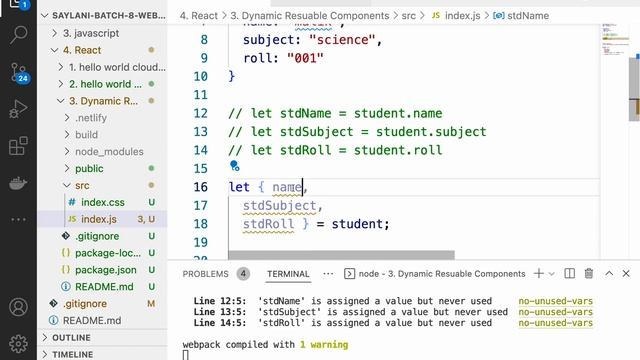The image size is (640, 360).
Task: Expand the 2. hello world folder
Action: tap(102, 84)
